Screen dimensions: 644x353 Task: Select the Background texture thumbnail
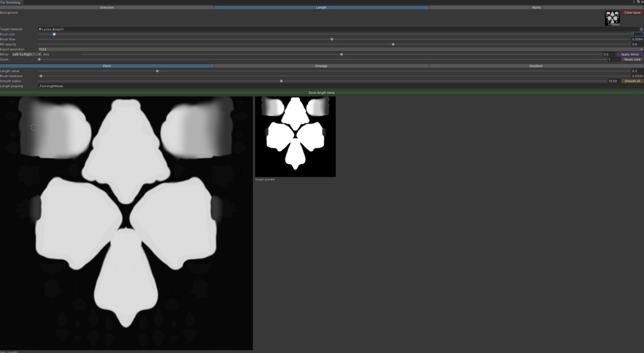[x=613, y=18]
